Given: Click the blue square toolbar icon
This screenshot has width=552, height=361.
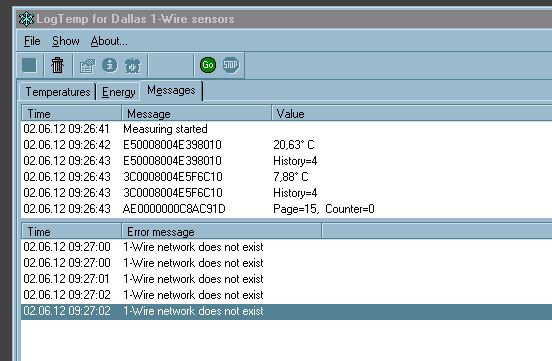Looking at the screenshot, I should (x=29, y=65).
